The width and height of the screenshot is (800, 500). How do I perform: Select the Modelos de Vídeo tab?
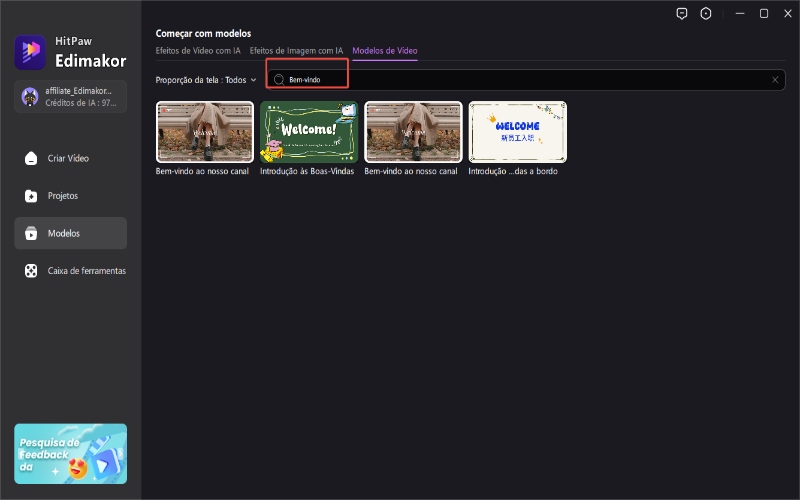click(385, 50)
